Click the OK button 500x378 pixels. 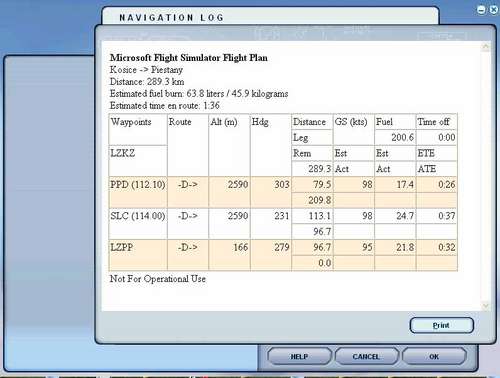click(x=434, y=357)
